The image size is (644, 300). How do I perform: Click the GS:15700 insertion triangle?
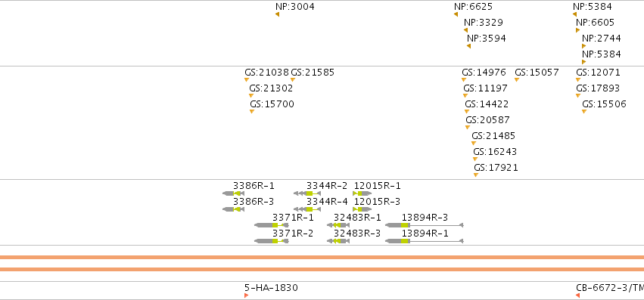click(x=252, y=112)
